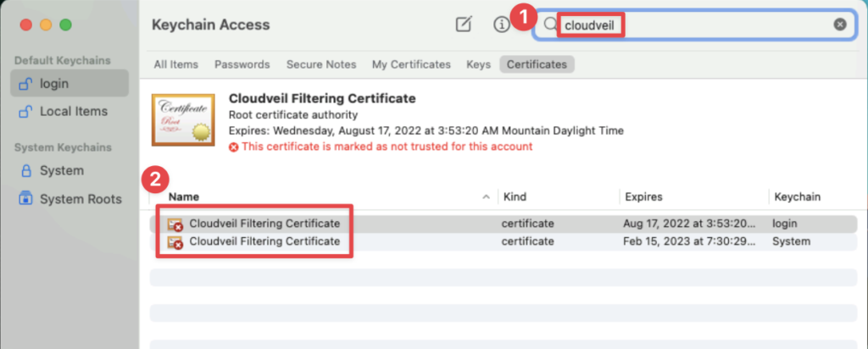The height and width of the screenshot is (349, 868).
Task: Click the System value in Keychain column
Action: pyautogui.click(x=792, y=241)
